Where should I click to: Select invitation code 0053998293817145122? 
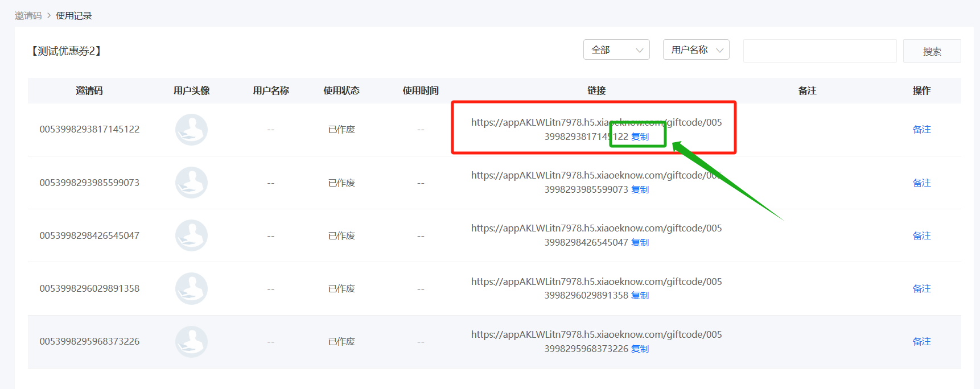point(89,130)
